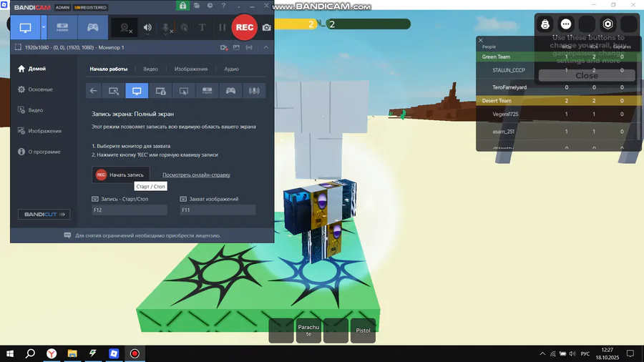Open output folder icon in title bar
Screen dimensions: 644x362
(197, 6)
